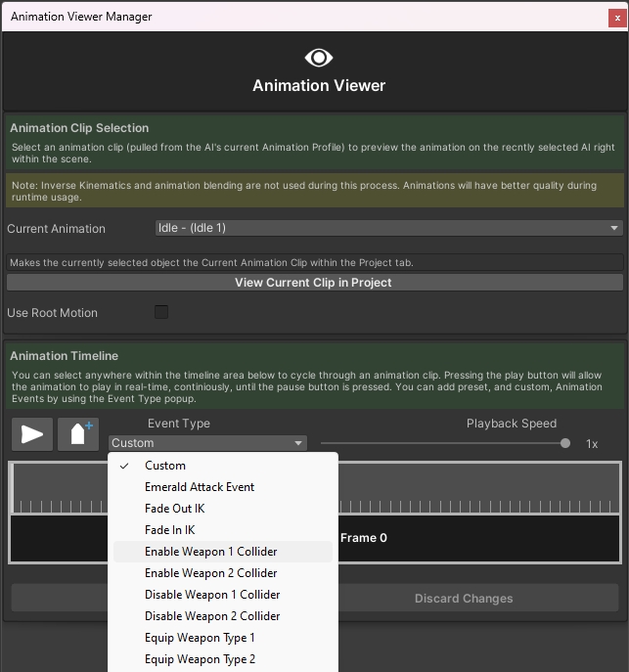Screen dimensions: 629x672
Task: Open the Current Animation dropdown
Action: (x=388, y=228)
